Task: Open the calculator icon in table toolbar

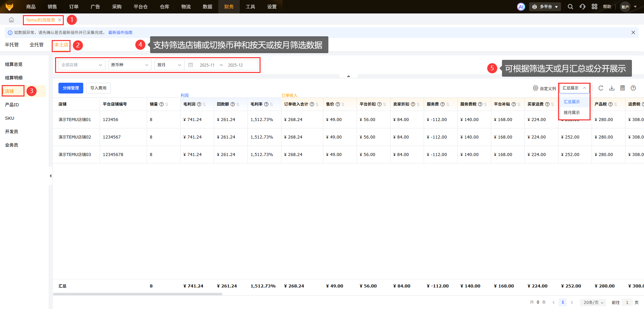Action: tap(623, 88)
